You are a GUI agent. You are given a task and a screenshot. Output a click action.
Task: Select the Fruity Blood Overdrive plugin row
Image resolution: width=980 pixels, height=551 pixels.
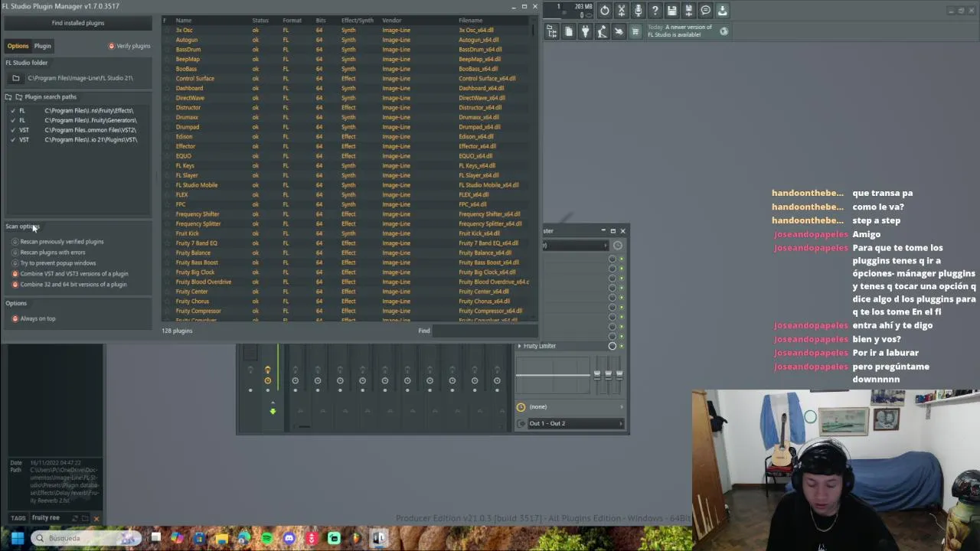pos(347,282)
